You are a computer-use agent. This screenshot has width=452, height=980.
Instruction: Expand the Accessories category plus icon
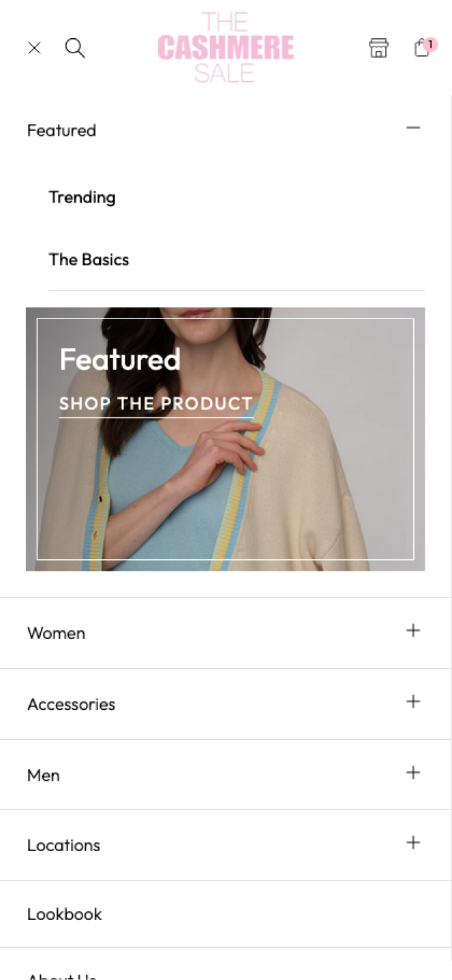click(x=413, y=701)
